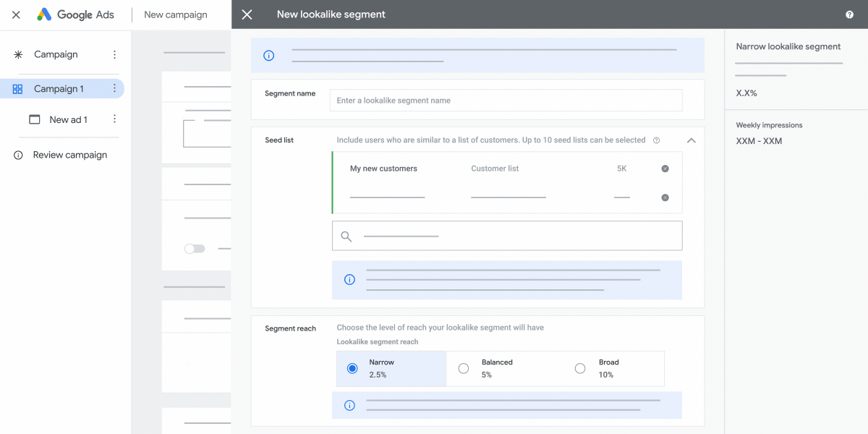Flip the toggle switch in the page preview
This screenshot has height=434, width=868.
pyautogui.click(x=194, y=248)
